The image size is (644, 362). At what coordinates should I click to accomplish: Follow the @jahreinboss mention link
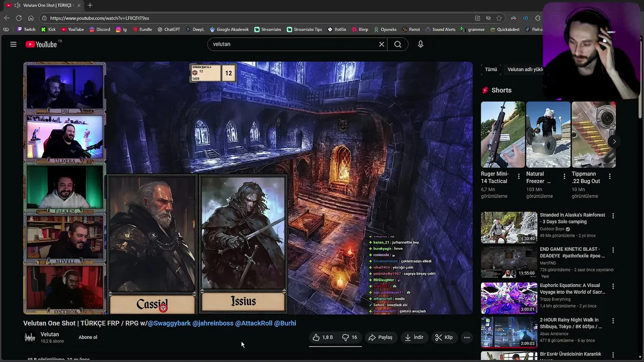click(213, 323)
